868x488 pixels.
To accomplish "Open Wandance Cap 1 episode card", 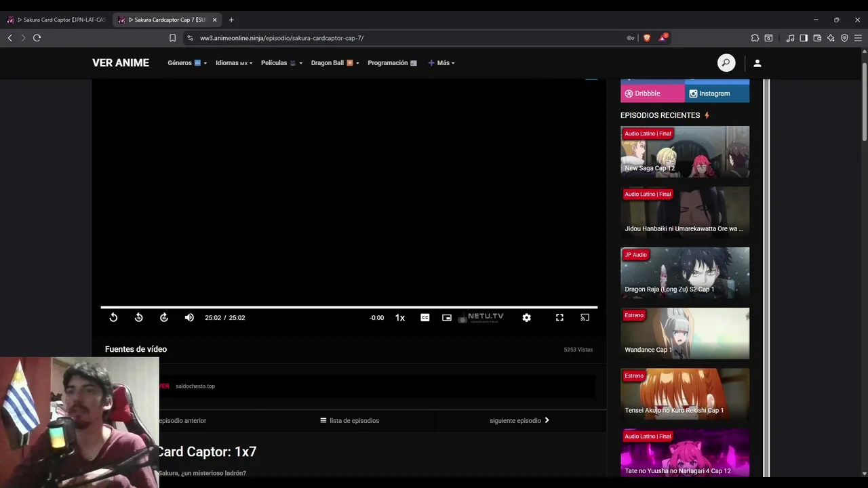I will 685,333.
